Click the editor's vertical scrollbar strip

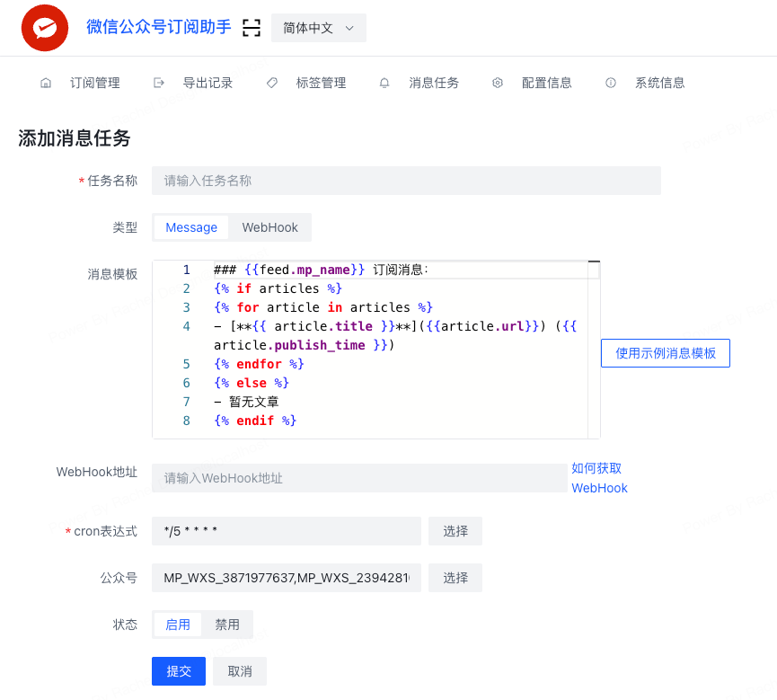point(594,350)
